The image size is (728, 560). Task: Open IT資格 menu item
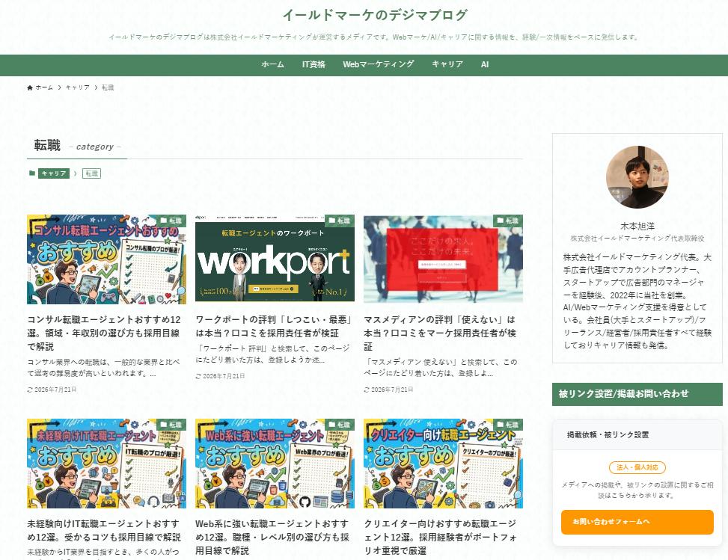313,65
